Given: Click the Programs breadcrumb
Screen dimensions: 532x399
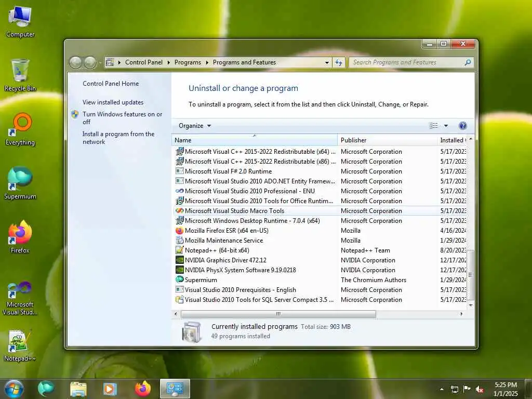Looking at the screenshot, I should pos(188,62).
